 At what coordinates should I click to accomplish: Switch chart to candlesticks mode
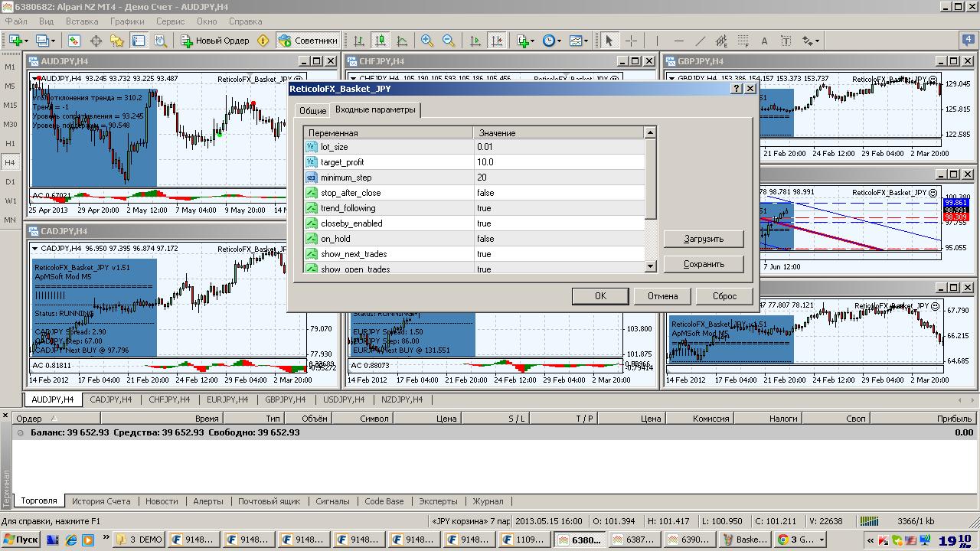[x=381, y=41]
